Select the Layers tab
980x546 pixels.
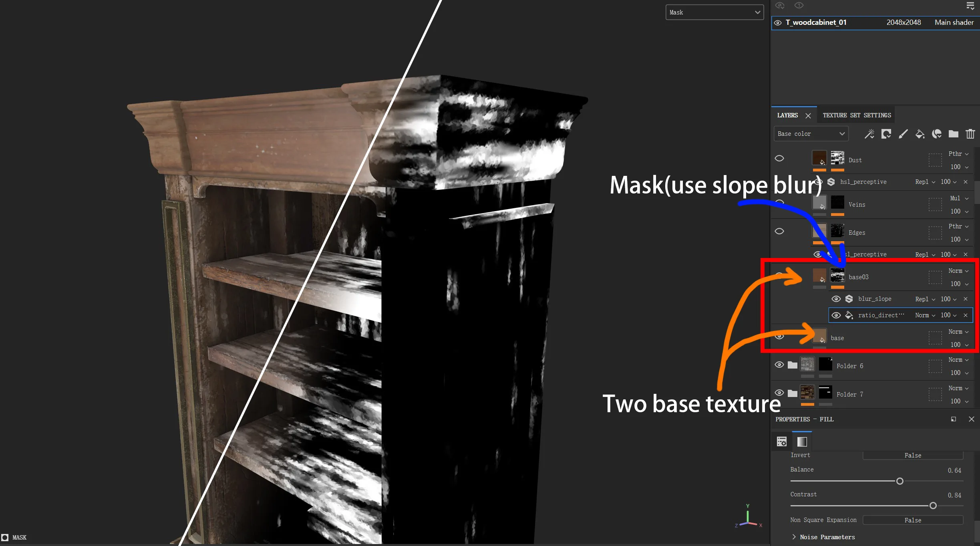787,115
